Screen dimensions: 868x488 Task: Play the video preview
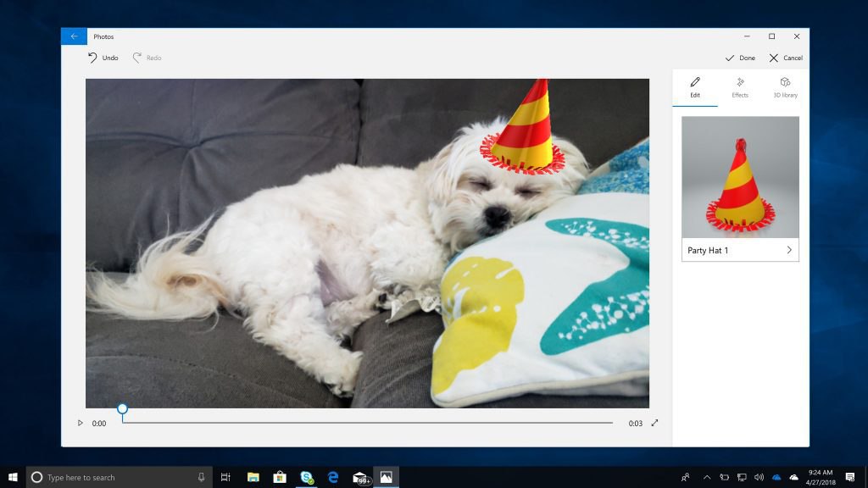(81, 423)
